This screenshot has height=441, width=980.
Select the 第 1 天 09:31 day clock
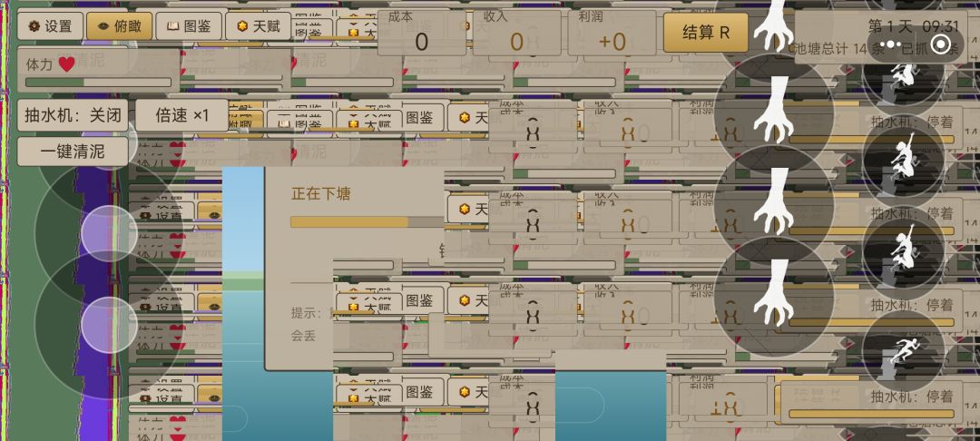[914, 26]
